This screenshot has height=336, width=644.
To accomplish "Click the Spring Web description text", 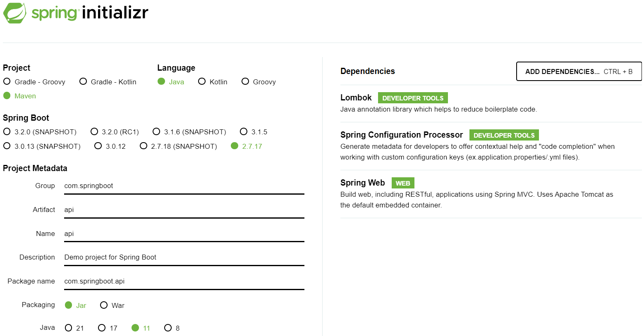I will [x=477, y=200].
